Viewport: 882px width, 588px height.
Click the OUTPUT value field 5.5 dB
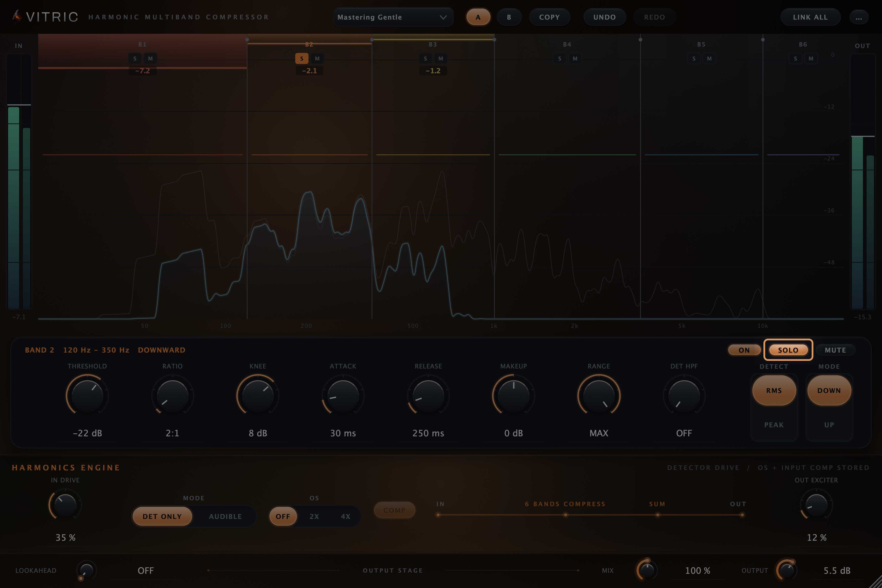837,570
